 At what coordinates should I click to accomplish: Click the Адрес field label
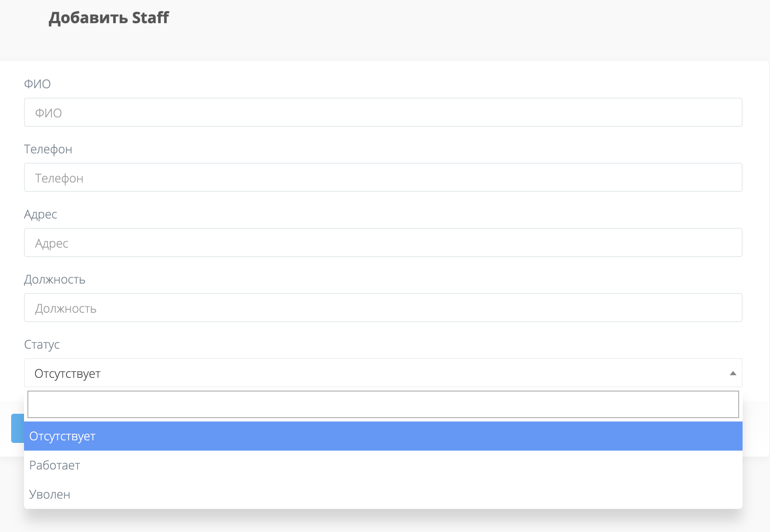click(40, 214)
